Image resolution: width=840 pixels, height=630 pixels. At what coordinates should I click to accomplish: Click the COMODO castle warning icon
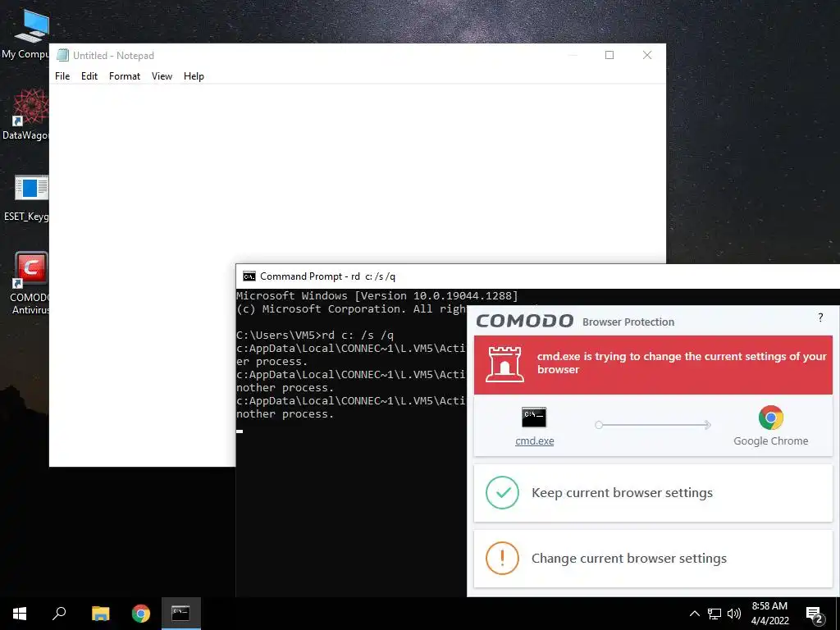click(504, 363)
